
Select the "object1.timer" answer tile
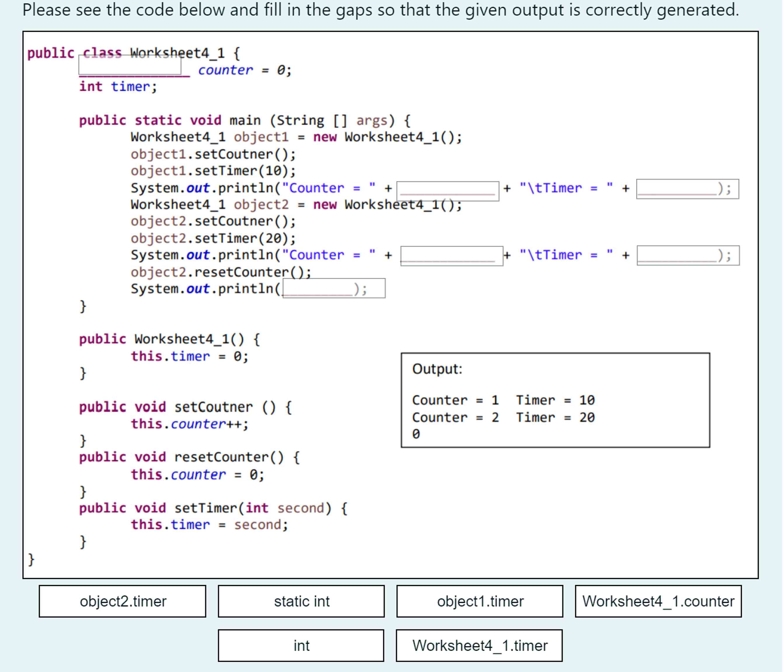480,601
